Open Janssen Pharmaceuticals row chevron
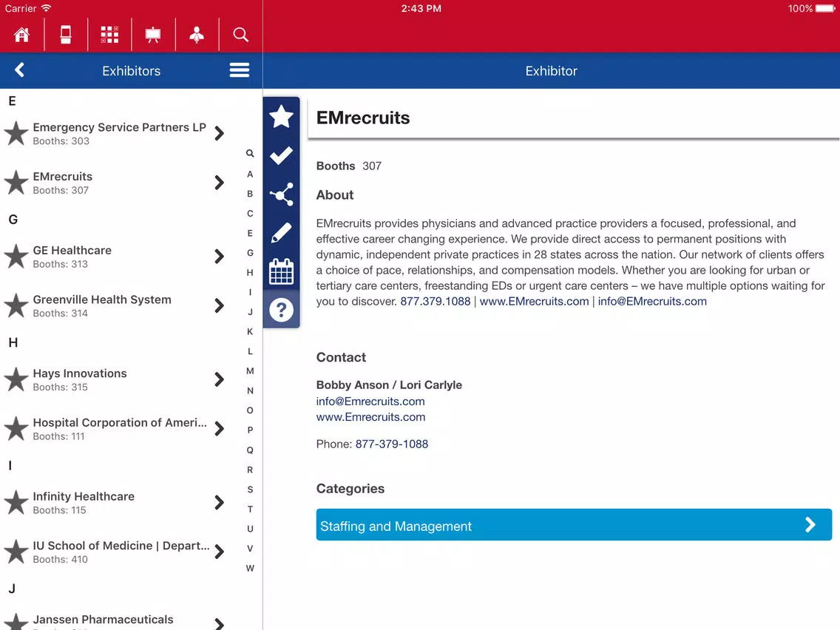This screenshot has width=840, height=630. click(219, 623)
